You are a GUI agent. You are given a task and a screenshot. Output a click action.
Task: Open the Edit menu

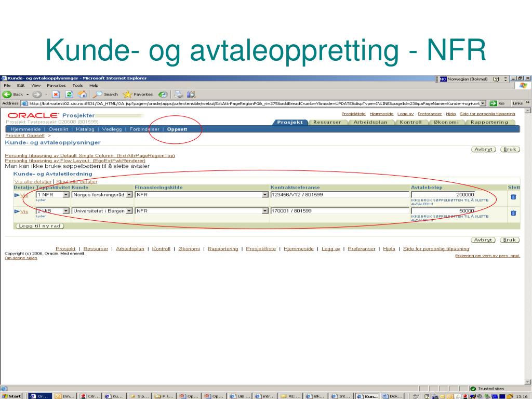[x=21, y=86]
